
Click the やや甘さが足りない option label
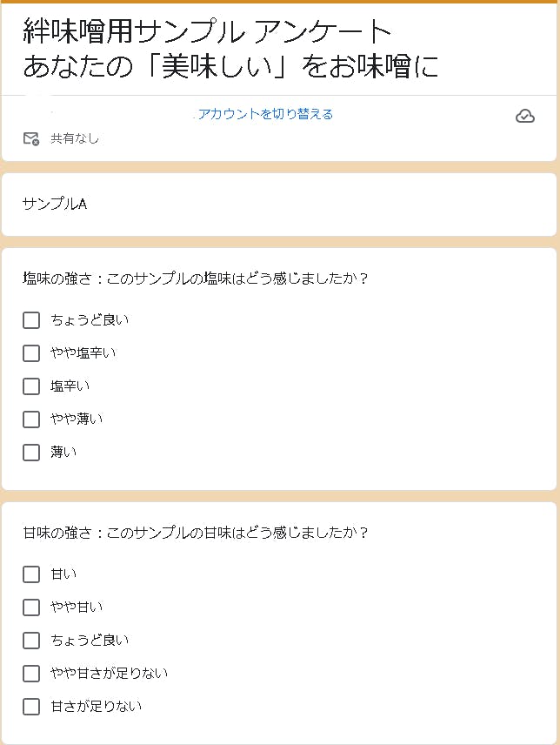pos(109,674)
